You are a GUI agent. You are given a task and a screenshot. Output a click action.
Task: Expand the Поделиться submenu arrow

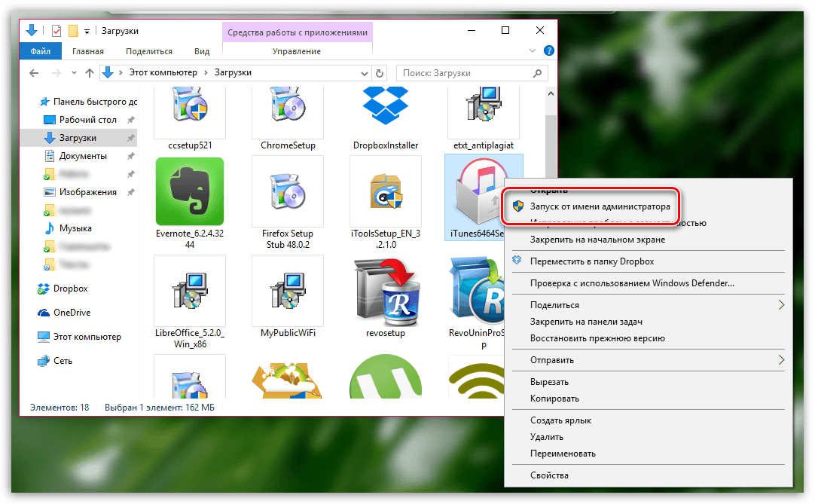[780, 305]
